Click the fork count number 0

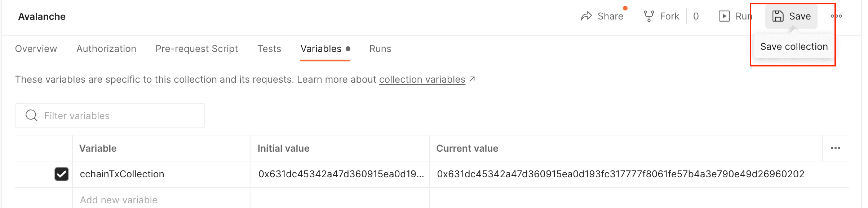coord(696,16)
